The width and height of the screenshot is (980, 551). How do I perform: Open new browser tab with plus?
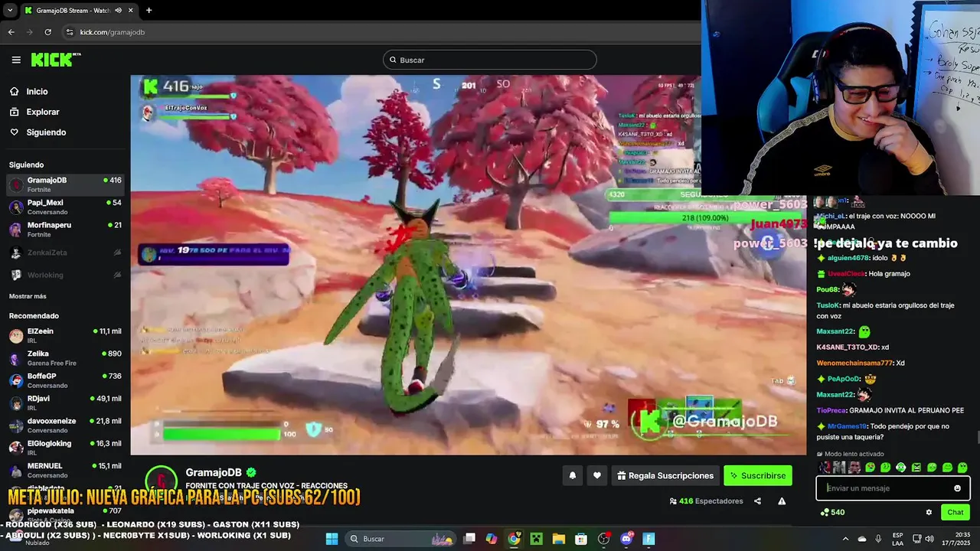[x=149, y=11]
